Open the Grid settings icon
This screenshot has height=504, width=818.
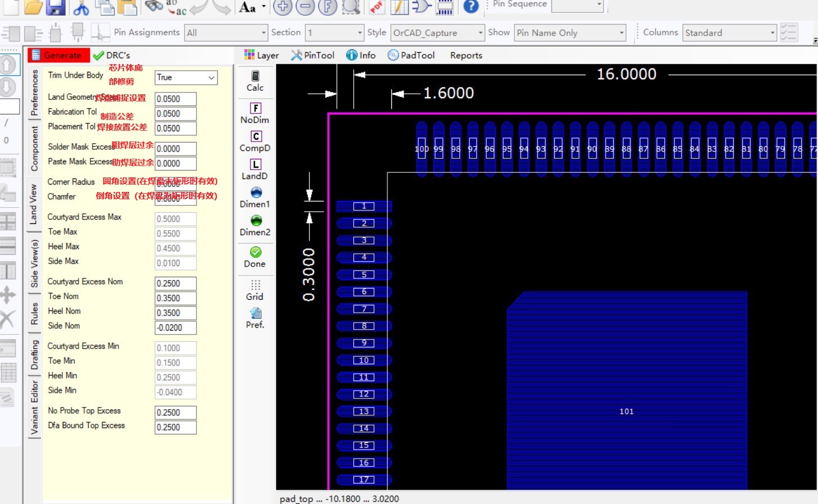tap(255, 291)
